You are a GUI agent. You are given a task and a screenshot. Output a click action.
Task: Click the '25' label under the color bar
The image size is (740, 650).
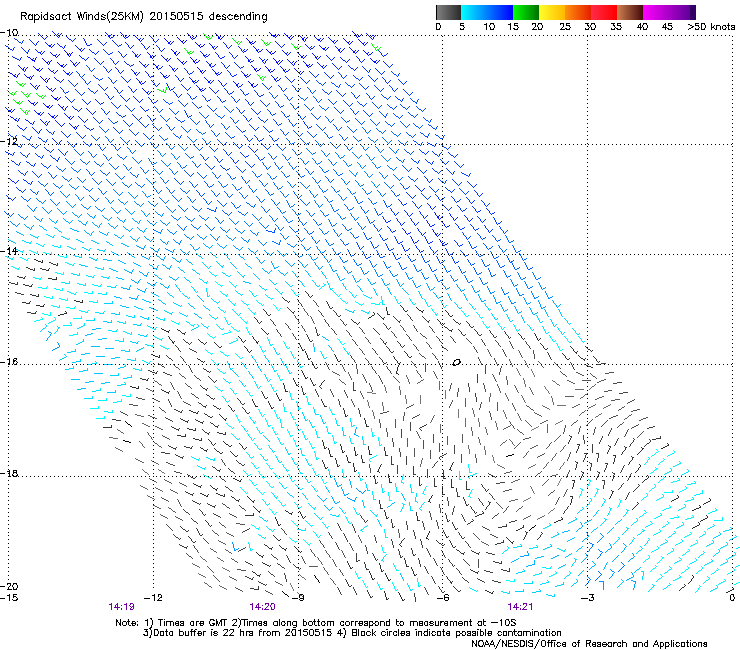coord(565,27)
